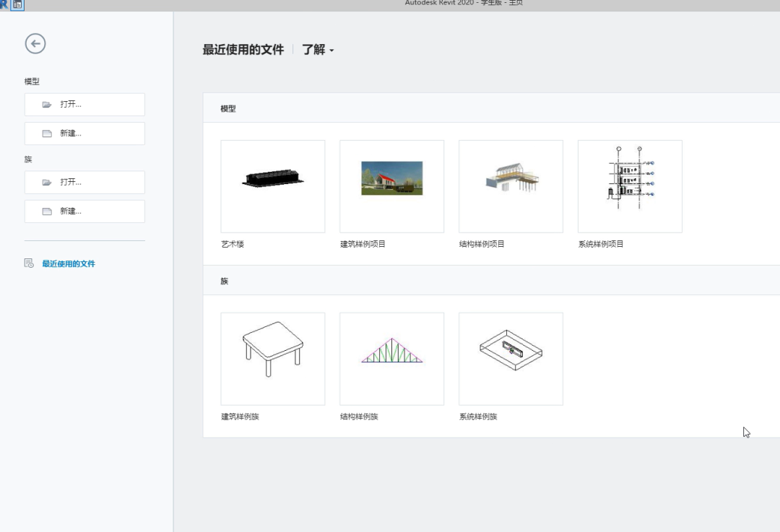Click the 结构样例族 name label

point(359,417)
